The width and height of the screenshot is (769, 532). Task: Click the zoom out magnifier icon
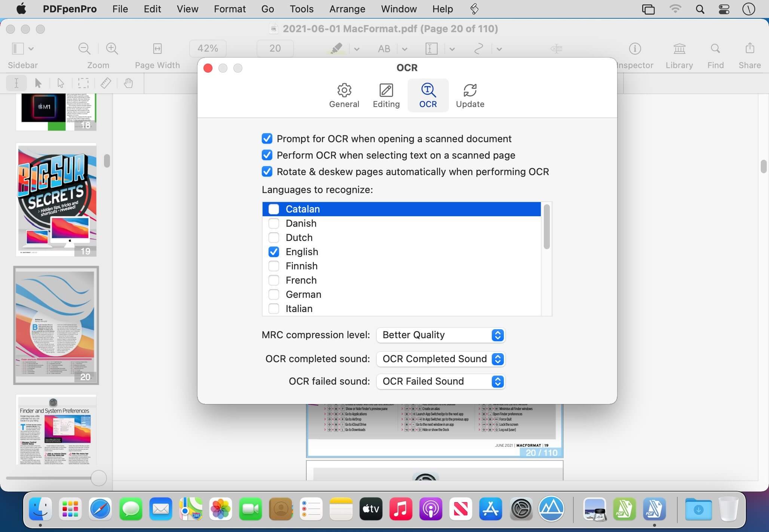[85, 49]
